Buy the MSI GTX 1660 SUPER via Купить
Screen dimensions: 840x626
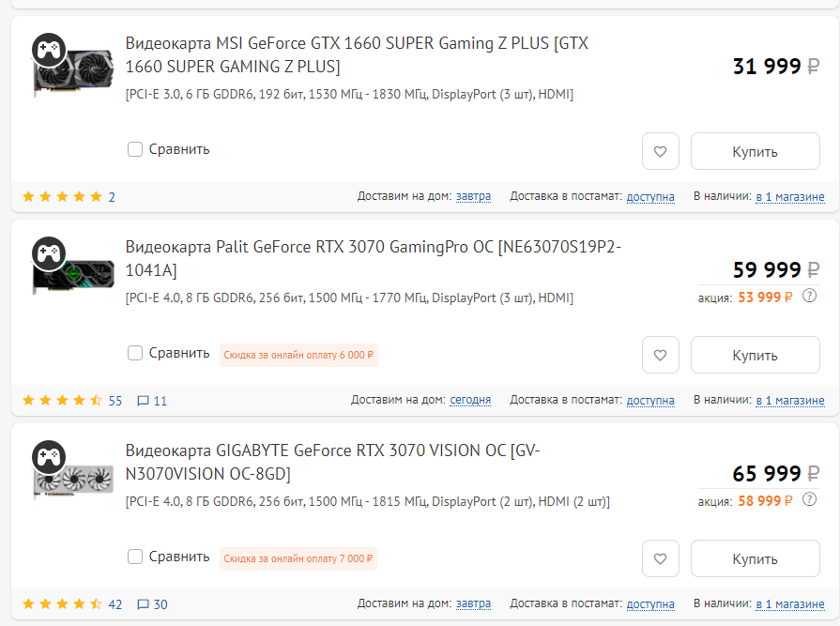pyautogui.click(x=755, y=151)
